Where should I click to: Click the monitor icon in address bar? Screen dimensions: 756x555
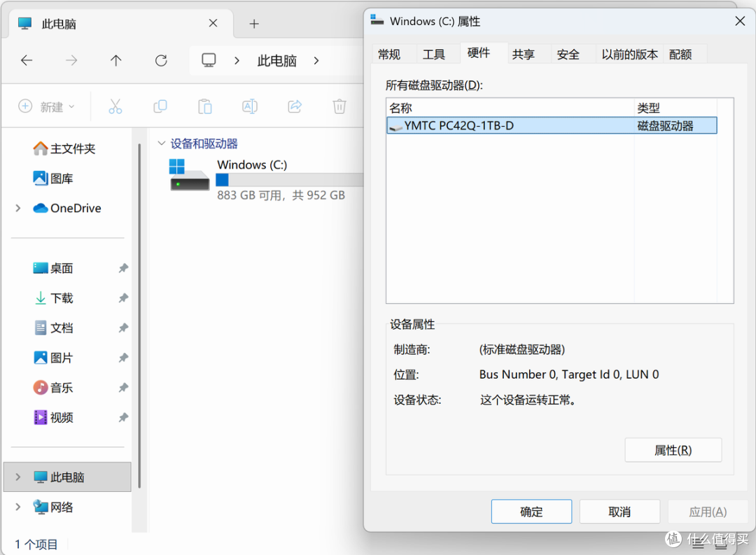[x=209, y=60]
